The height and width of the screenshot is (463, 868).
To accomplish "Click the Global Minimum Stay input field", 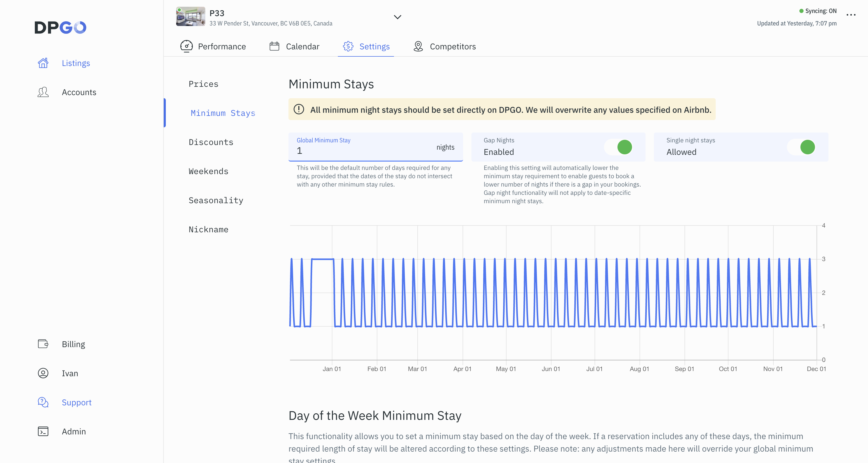I will 364,151.
